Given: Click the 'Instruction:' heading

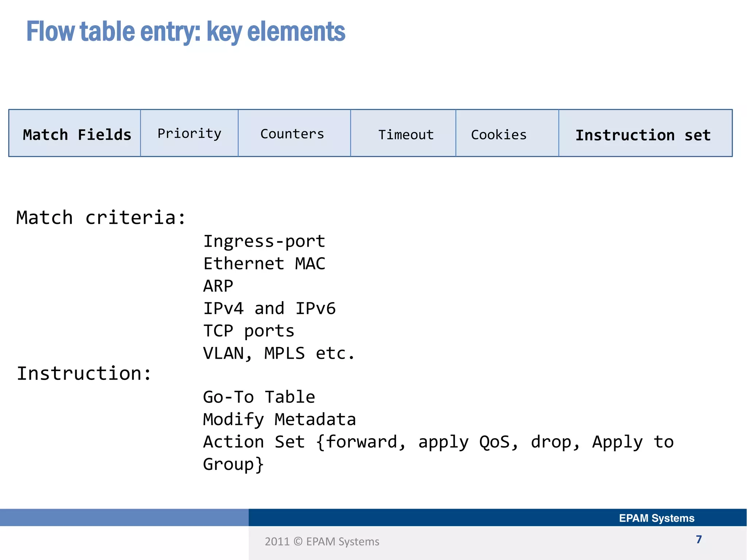Looking at the screenshot, I should point(84,373).
